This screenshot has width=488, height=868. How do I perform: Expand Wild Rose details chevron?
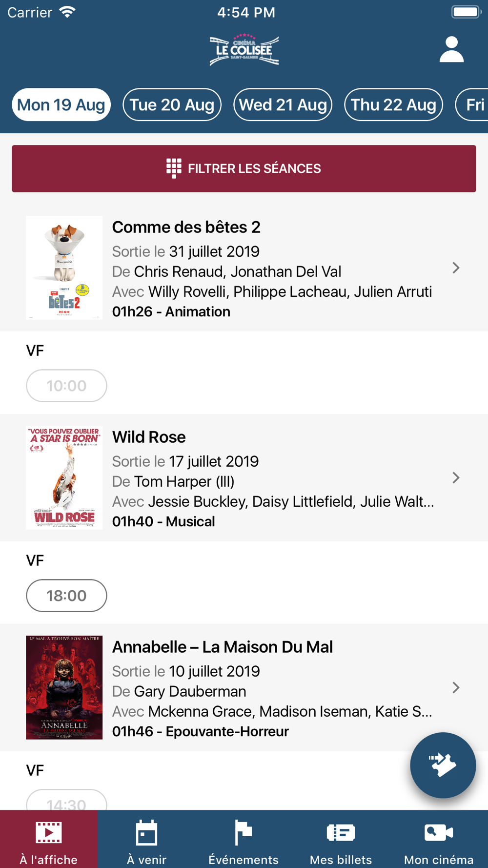(456, 477)
